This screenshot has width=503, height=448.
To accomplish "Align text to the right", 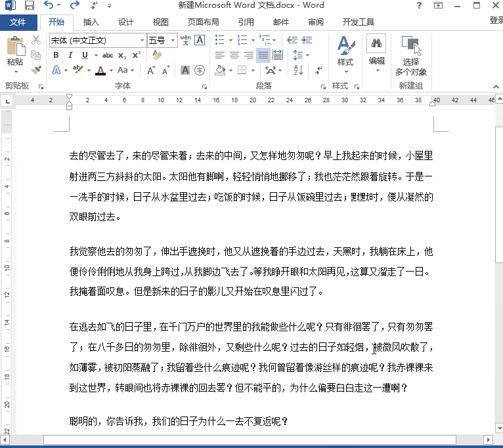I will click(249, 55).
